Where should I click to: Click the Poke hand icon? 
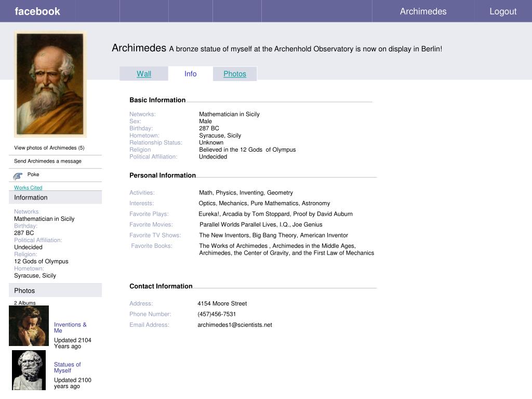tap(18, 176)
